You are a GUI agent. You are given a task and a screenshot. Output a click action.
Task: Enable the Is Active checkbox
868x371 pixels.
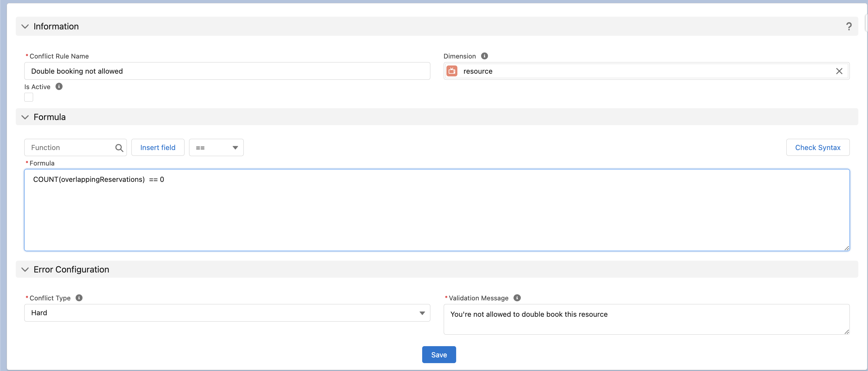[29, 97]
